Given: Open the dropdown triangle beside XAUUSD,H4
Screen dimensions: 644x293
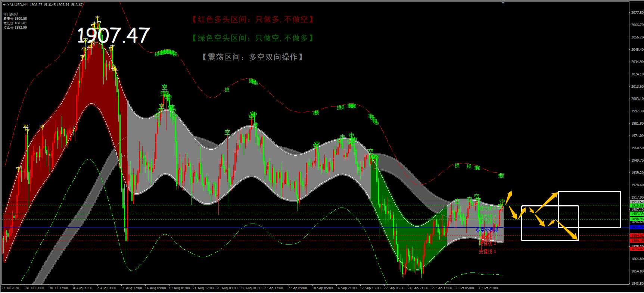Looking at the screenshot, I should 5,5.
